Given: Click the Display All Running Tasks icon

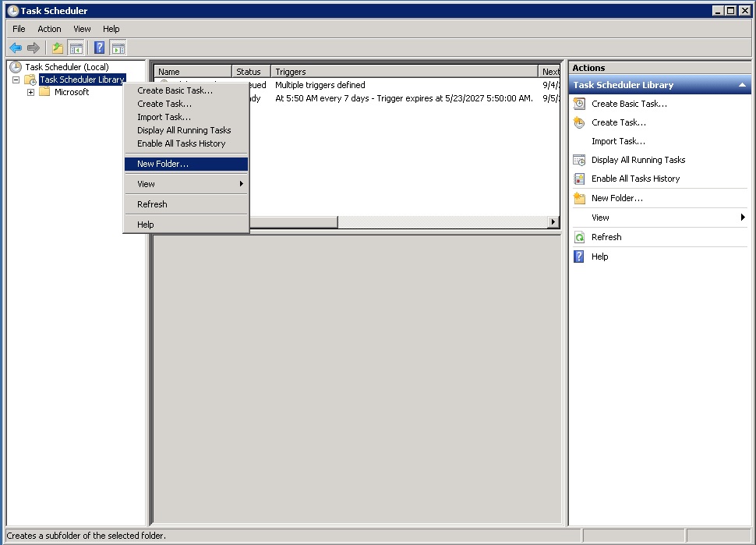Looking at the screenshot, I should click(x=579, y=160).
